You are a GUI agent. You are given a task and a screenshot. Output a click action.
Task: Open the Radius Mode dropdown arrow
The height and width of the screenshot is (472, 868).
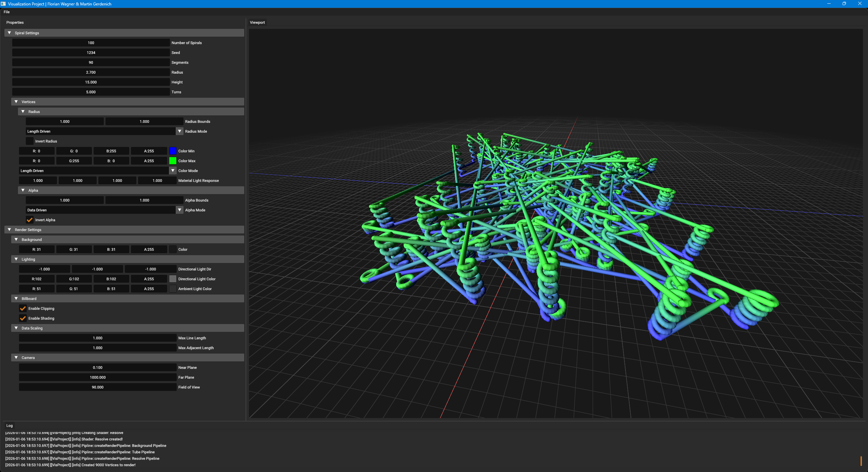coord(180,131)
